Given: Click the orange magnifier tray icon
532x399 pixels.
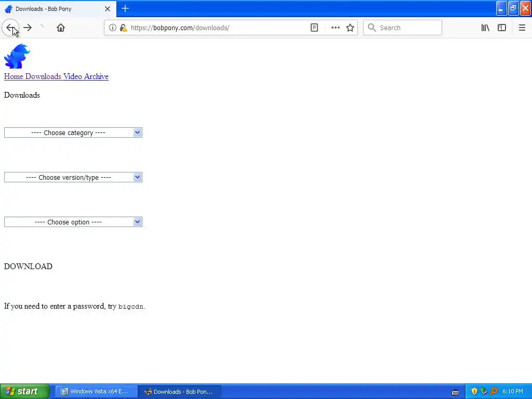Looking at the screenshot, I should click(494, 391).
